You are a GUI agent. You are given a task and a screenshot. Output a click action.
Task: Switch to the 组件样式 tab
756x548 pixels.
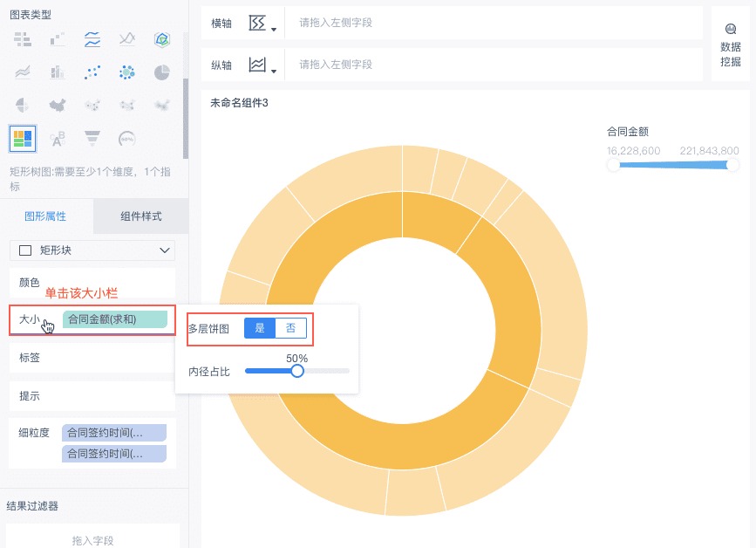click(141, 216)
